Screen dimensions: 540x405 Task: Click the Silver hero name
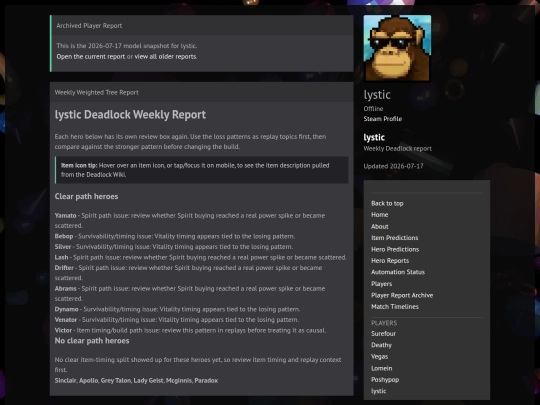coord(63,247)
